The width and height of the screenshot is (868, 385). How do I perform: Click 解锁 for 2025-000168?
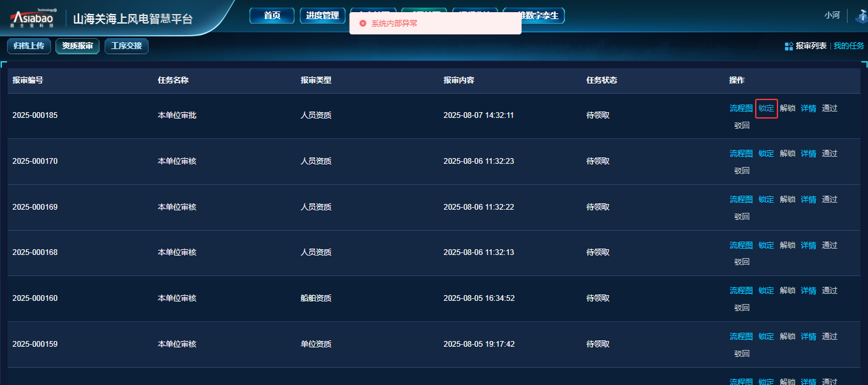pos(788,245)
